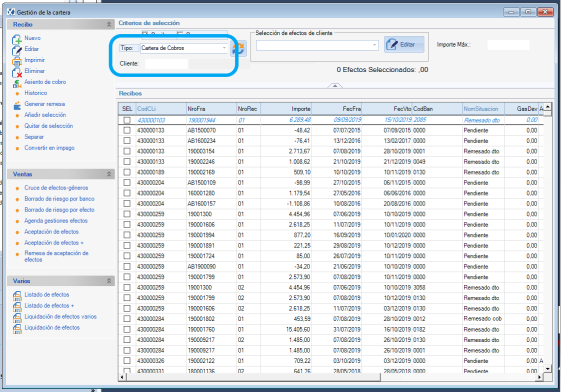Click the Nuevo recibo icon
561x392 pixels.
tap(17, 39)
